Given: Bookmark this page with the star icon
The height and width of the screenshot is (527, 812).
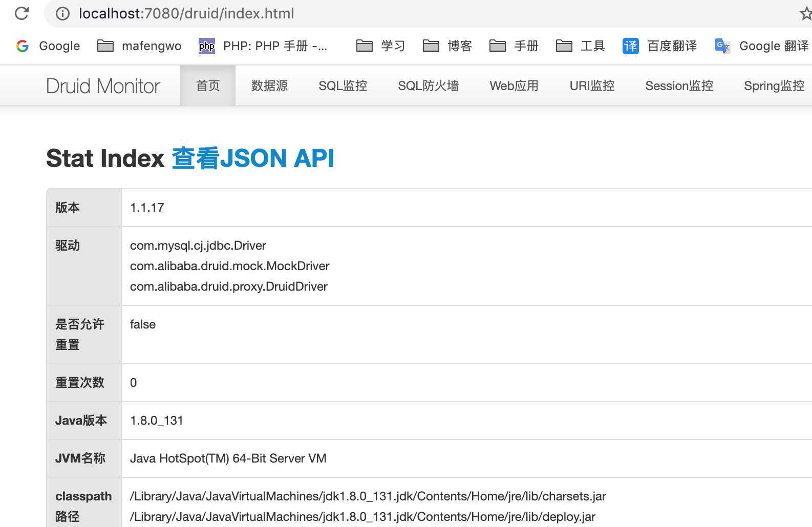Looking at the screenshot, I should [x=806, y=13].
